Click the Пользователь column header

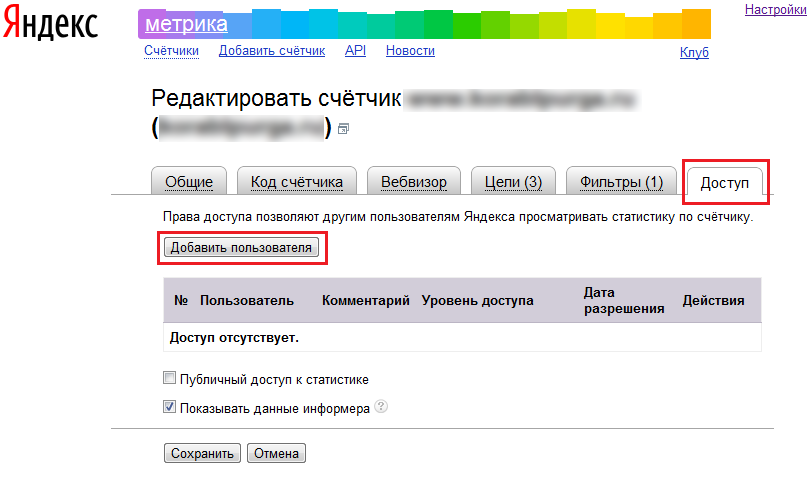click(247, 301)
